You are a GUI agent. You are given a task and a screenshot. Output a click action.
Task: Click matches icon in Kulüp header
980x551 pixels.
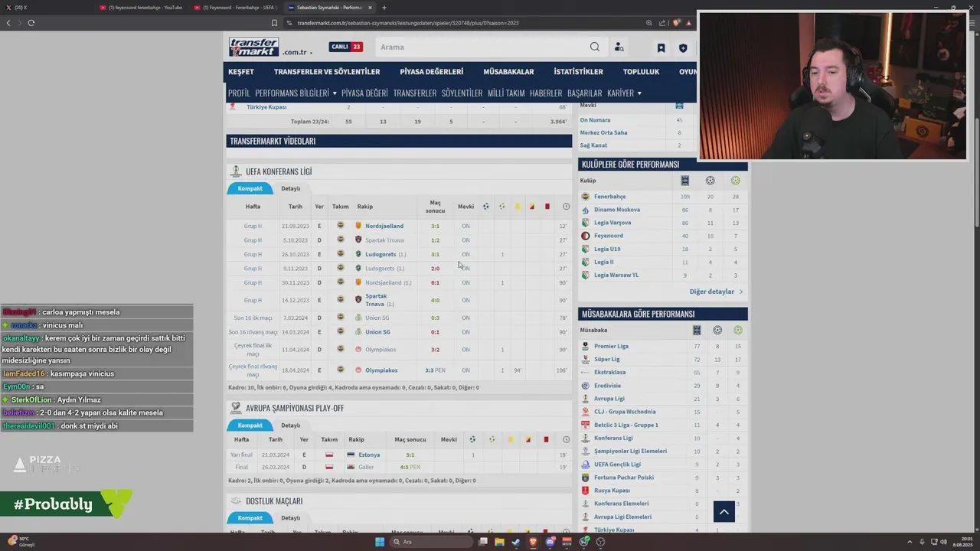pos(685,181)
